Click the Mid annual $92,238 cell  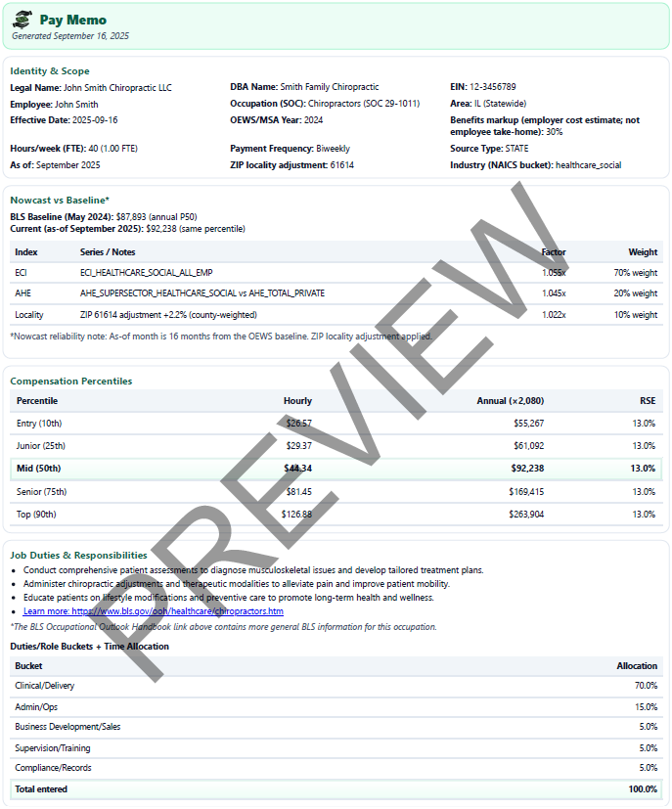tap(527, 469)
